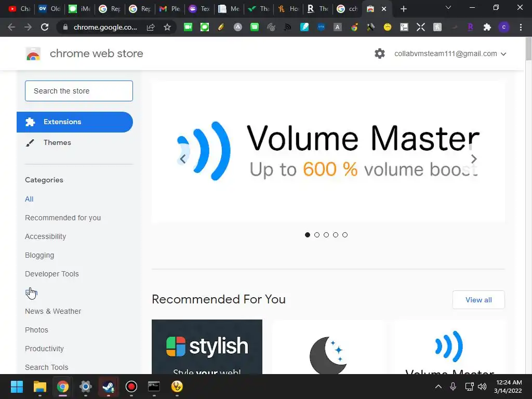
Task: Open the RSS feed extension icon
Action: pos(287,27)
